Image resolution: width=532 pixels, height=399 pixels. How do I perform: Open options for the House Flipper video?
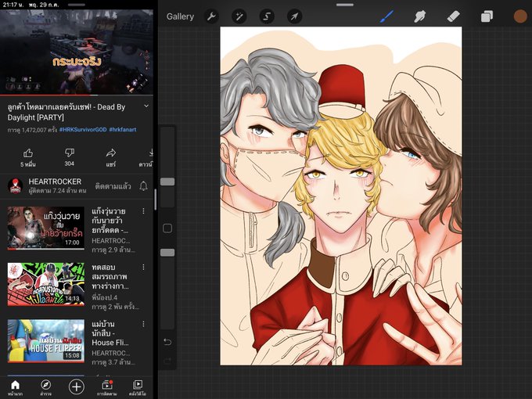(x=143, y=324)
